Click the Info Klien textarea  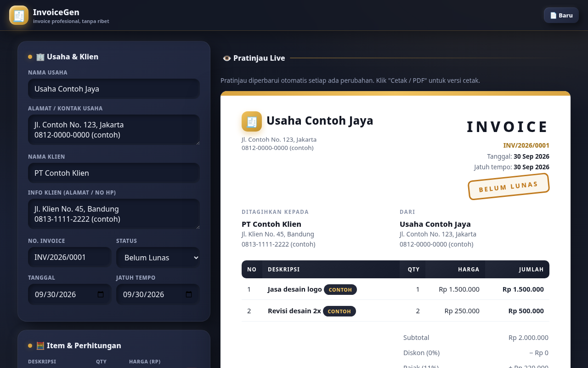(x=114, y=214)
